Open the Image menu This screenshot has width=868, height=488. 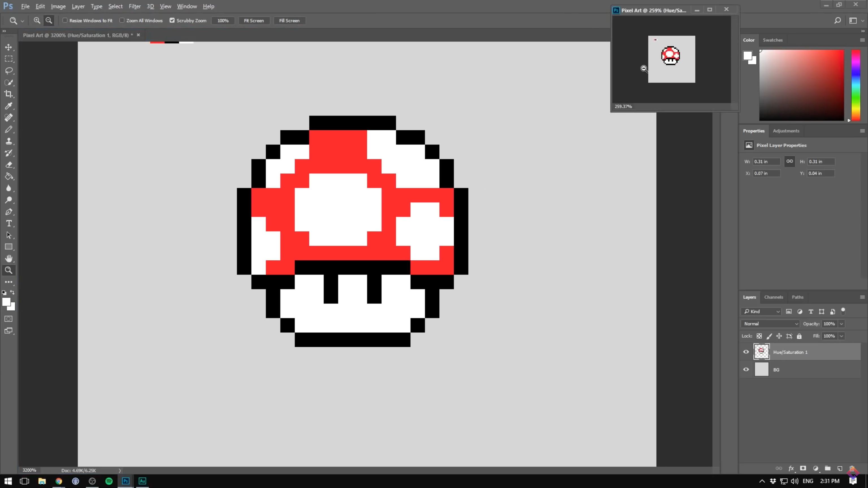[58, 6]
